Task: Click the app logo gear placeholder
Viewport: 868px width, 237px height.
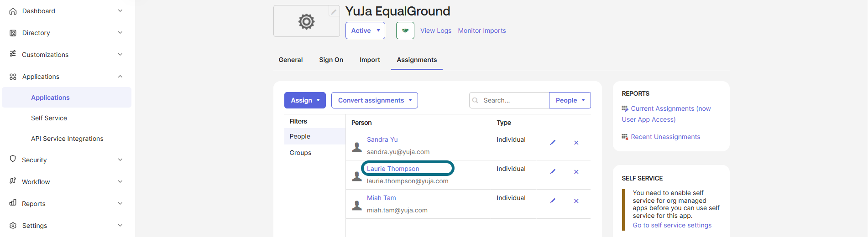Action: [306, 21]
